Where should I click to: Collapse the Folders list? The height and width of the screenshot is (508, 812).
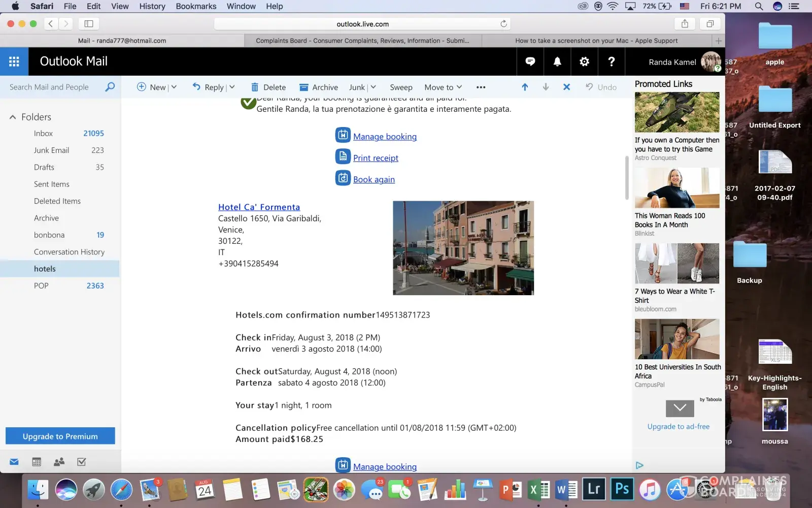[x=13, y=117]
